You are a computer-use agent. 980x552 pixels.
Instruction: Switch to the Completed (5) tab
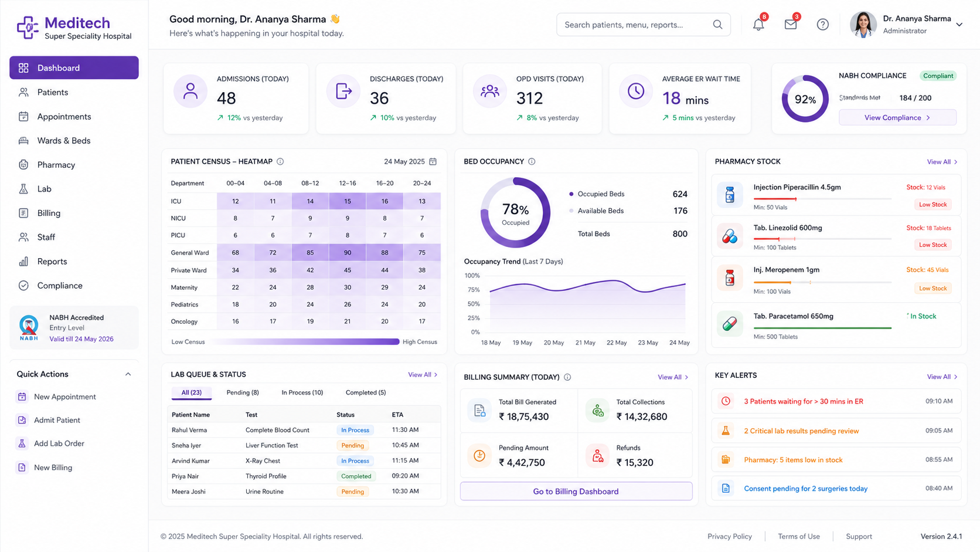pyautogui.click(x=366, y=392)
